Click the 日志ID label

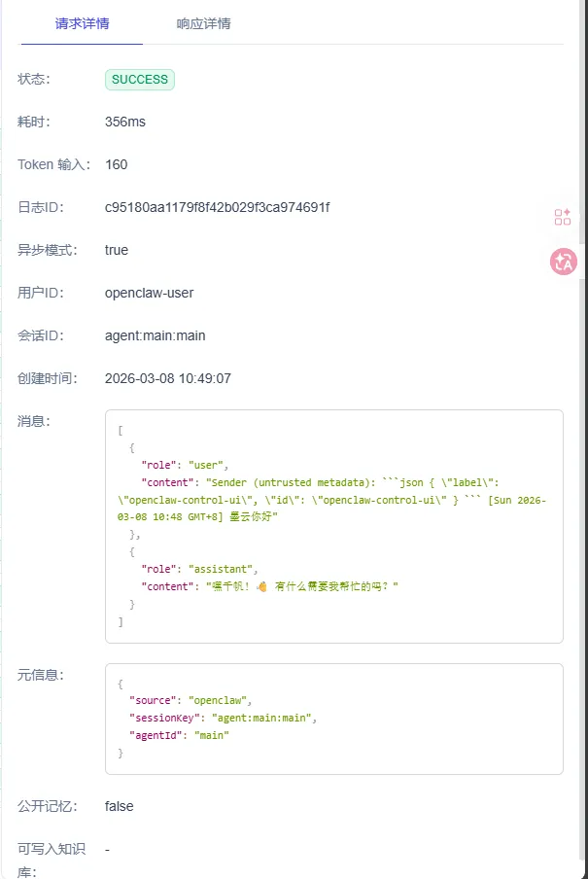pos(41,207)
